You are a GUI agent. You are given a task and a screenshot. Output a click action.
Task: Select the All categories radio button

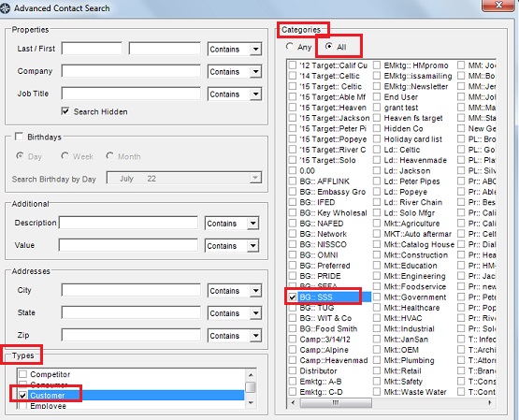[328, 47]
